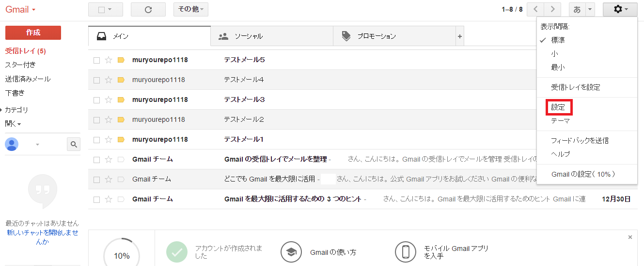Check the box for どこでも Gmail を最大限に活用
Image resolution: width=644 pixels, height=266 pixels.
[96, 180]
